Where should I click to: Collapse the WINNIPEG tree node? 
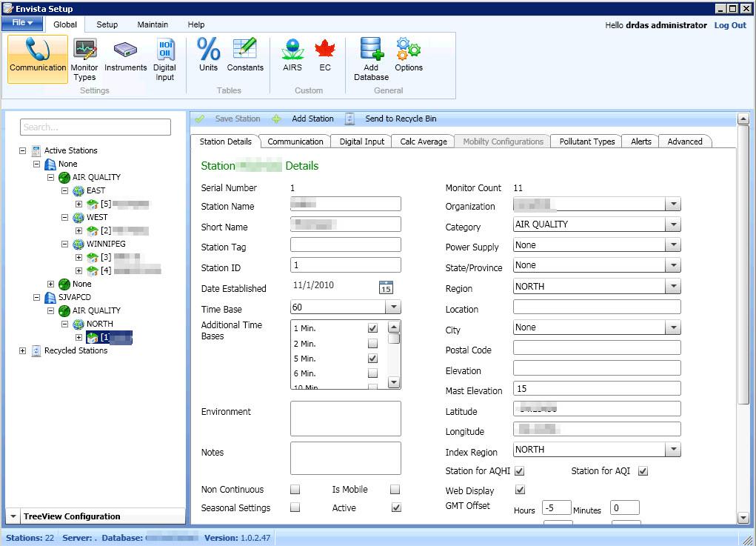point(65,244)
